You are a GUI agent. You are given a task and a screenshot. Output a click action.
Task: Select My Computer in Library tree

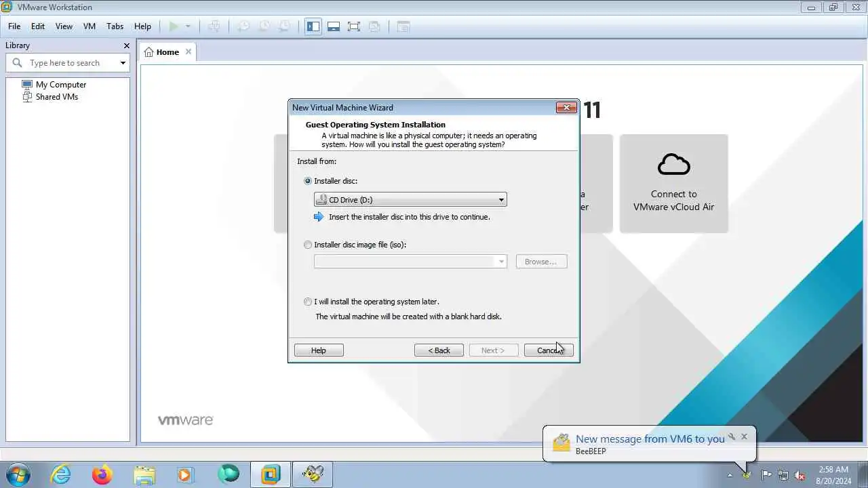pos(61,85)
